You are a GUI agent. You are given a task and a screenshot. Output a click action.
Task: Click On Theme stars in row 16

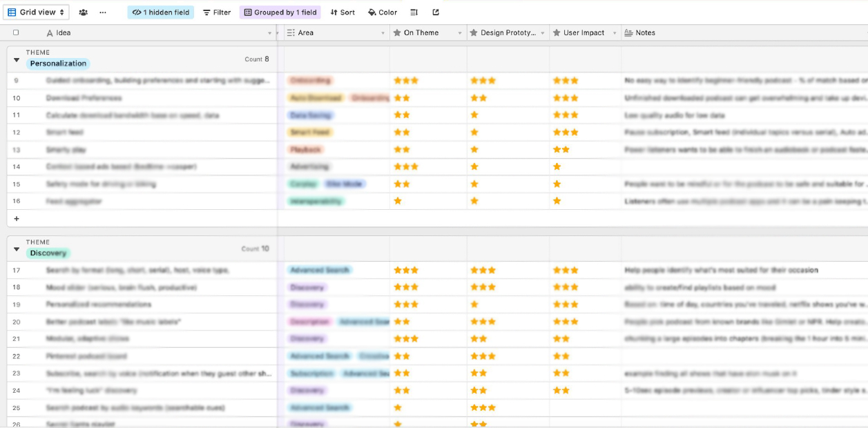click(x=398, y=201)
